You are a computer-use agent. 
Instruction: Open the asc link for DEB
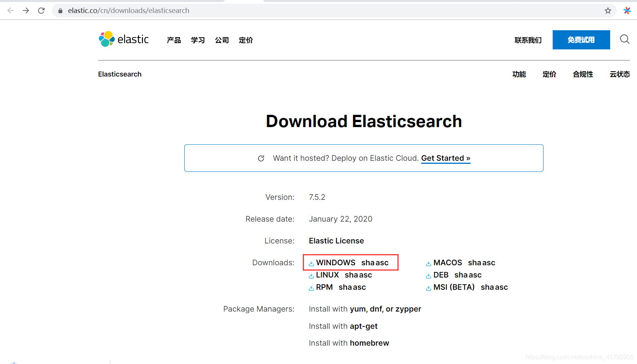[x=475, y=275]
